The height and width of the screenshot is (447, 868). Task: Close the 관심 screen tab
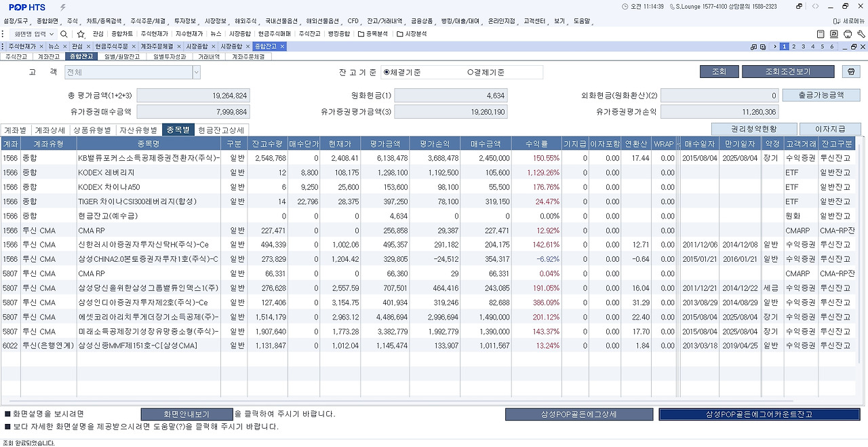coord(88,46)
